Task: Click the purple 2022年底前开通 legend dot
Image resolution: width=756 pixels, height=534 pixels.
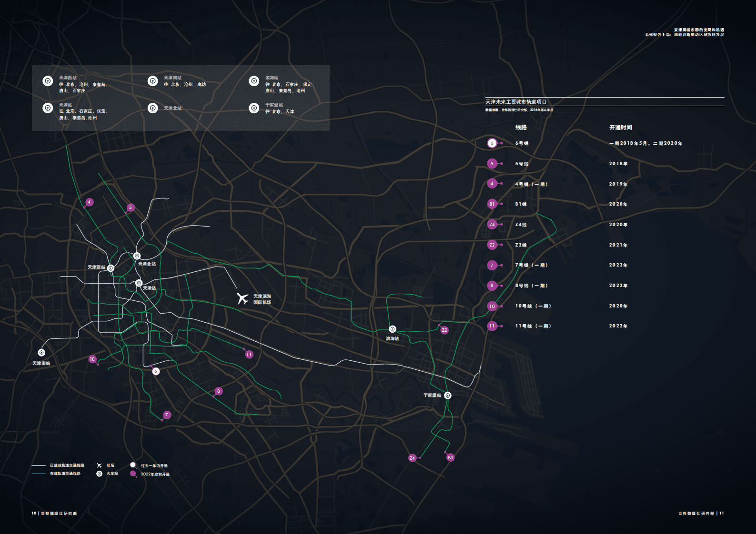Action: 133,474
